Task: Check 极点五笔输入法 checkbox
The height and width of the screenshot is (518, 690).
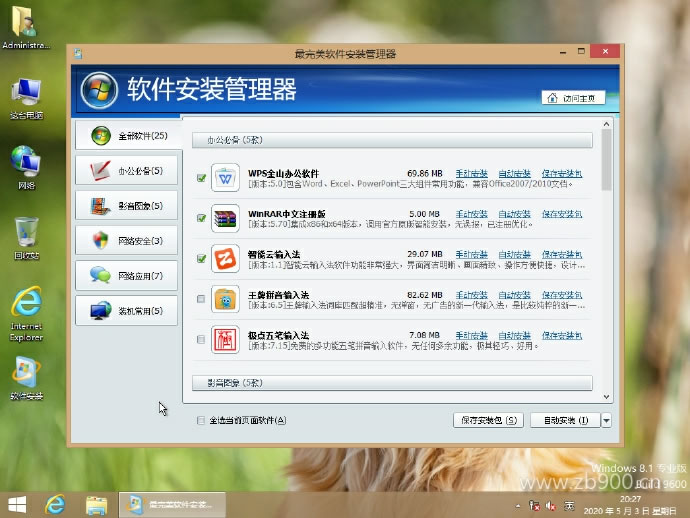Action: pos(201,340)
